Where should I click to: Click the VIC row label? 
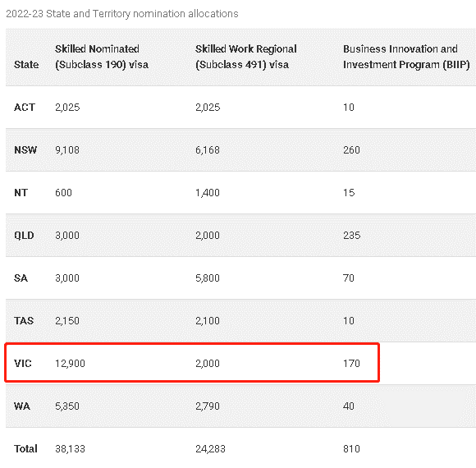tap(23, 364)
